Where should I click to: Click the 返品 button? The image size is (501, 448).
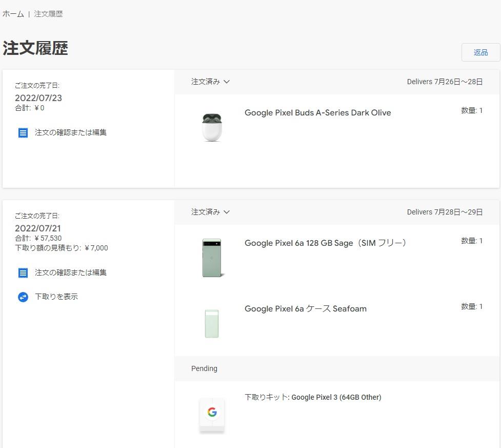click(x=480, y=52)
